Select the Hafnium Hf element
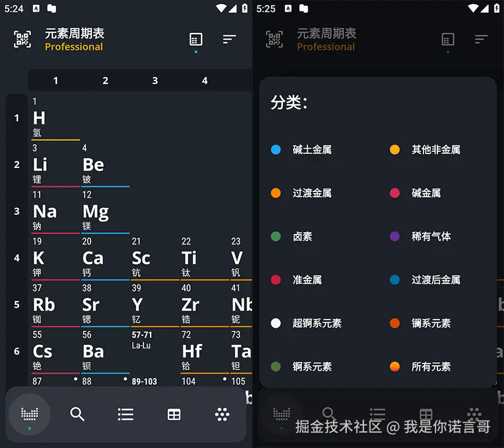Viewport: 504px width, 448px height. 205,351
